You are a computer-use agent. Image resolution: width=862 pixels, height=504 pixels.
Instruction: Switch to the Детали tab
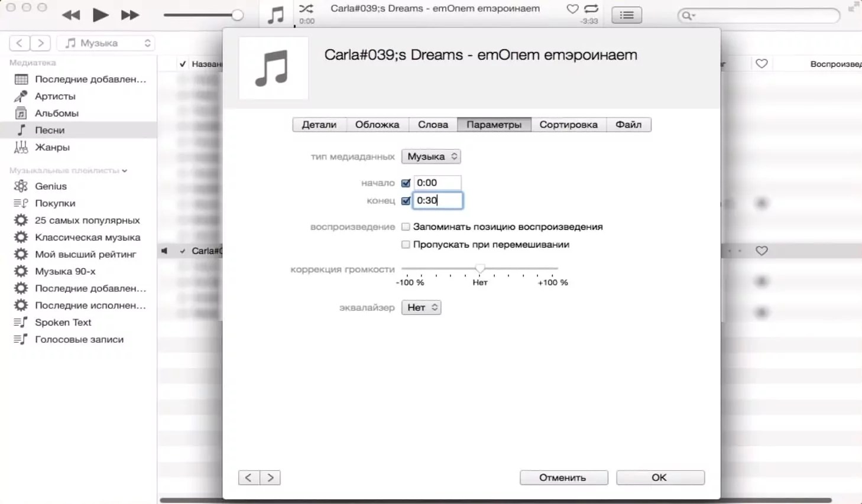[319, 125]
